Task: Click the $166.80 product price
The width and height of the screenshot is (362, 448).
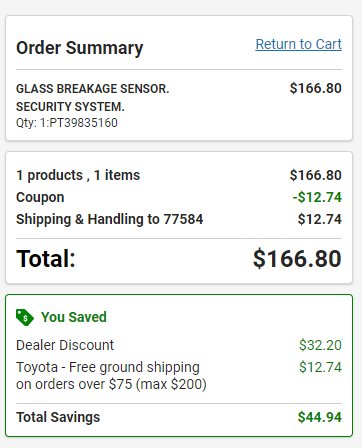Action: coord(316,88)
